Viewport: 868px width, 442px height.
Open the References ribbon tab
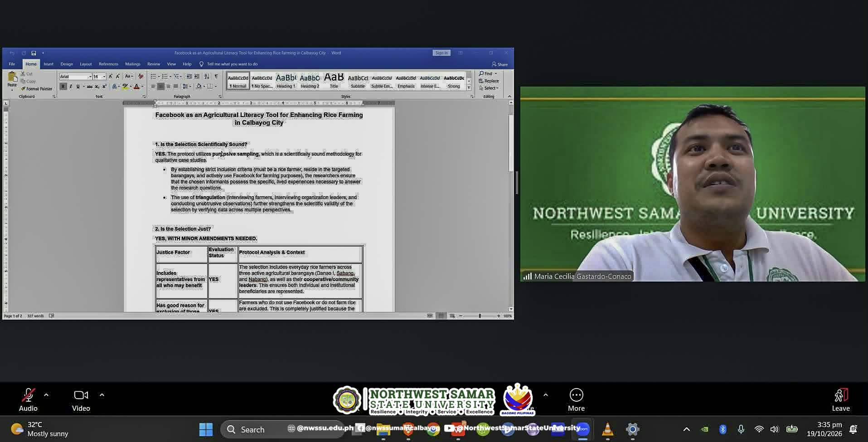108,64
